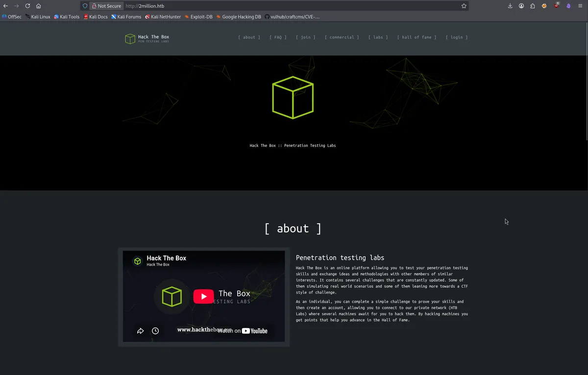
Task: Click the tracking protection shield icon
Action: pyautogui.click(x=85, y=6)
